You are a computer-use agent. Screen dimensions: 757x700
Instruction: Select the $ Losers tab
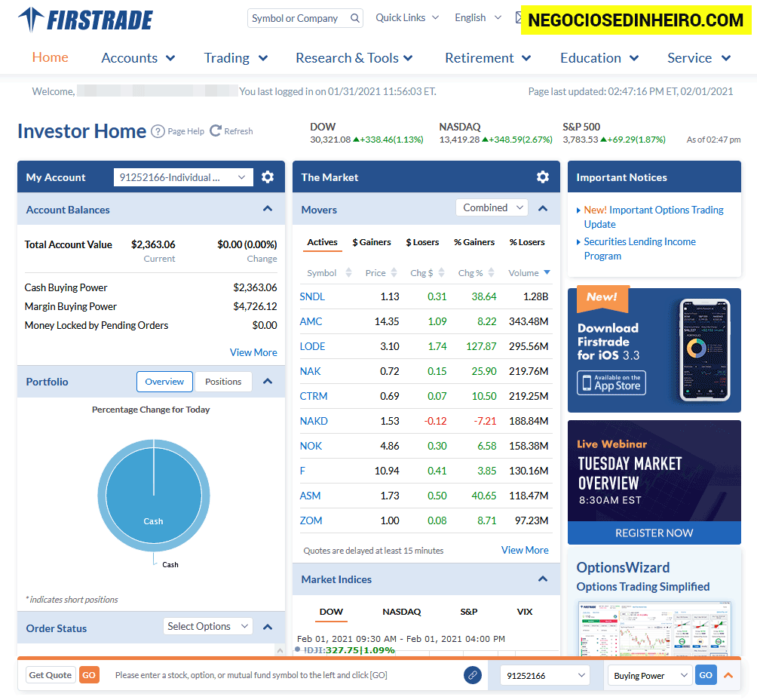[422, 242]
